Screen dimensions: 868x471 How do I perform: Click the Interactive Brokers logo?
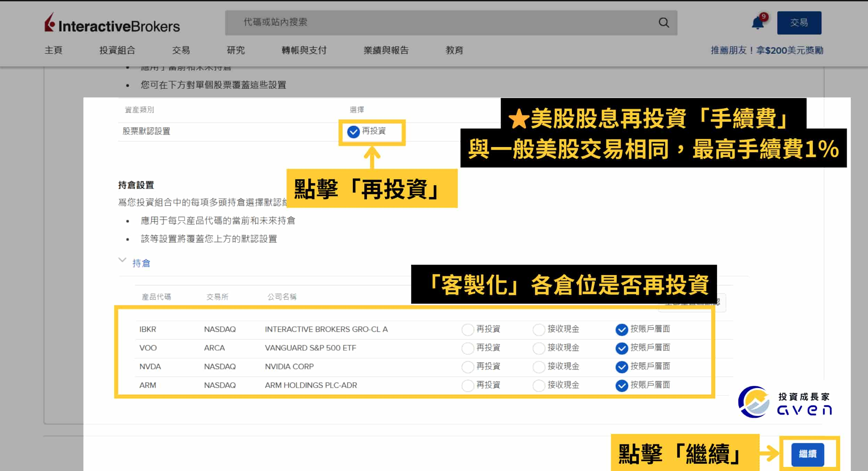pos(112,23)
